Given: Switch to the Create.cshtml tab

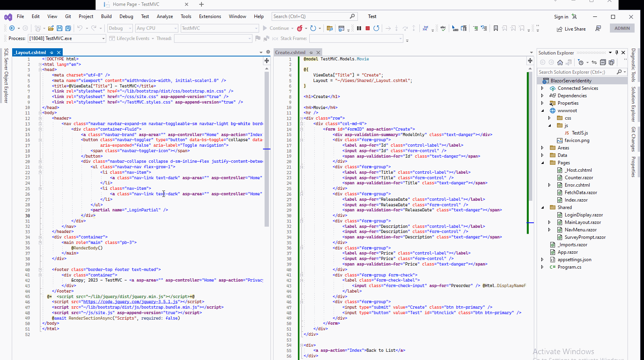Looking at the screenshot, I should click(290, 53).
